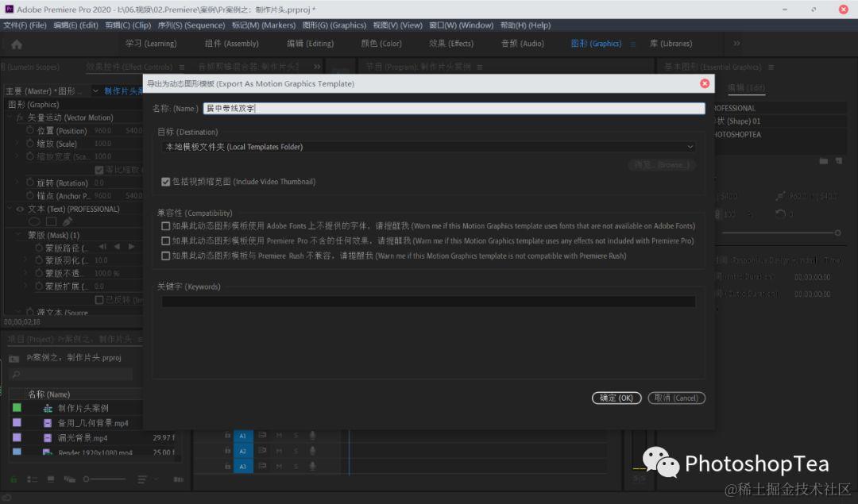This screenshot has width=858, height=504.
Task: Open the Destination dropdown, Local Templates Folder
Action: pyautogui.click(x=428, y=147)
